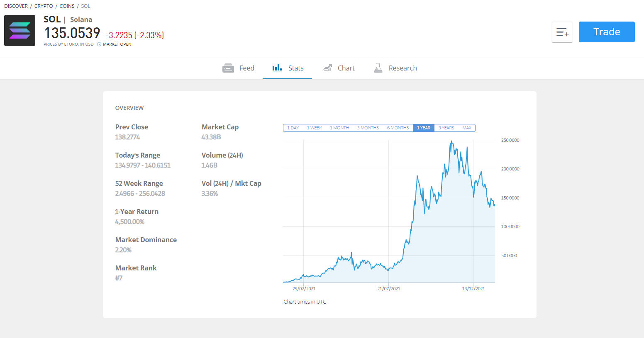Click the 250.0000 axis label
The image size is (644, 338).
[510, 140]
